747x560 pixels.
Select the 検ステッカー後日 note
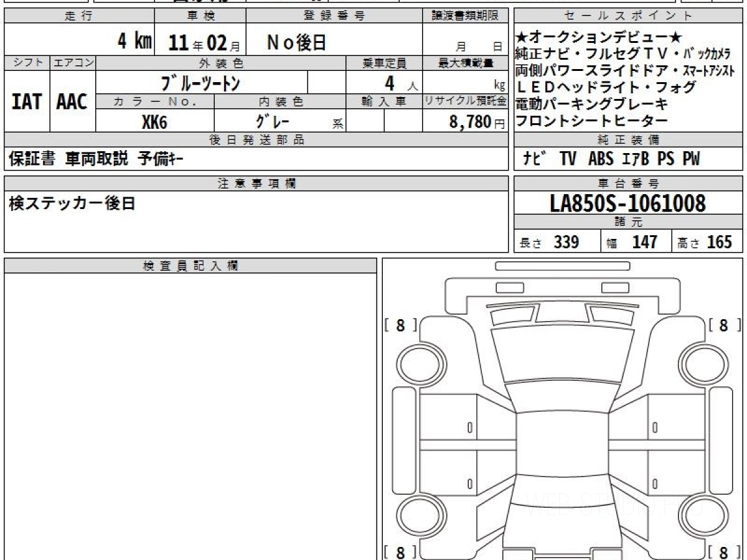(72, 203)
